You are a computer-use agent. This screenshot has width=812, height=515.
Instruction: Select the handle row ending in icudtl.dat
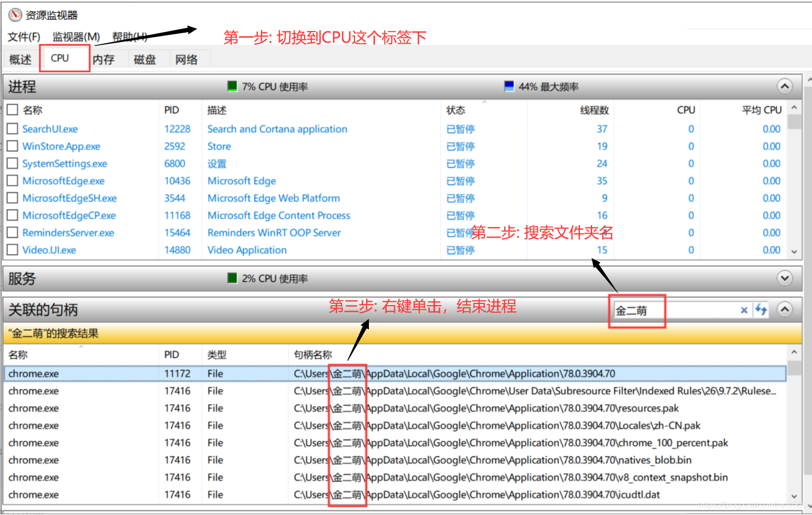395,494
